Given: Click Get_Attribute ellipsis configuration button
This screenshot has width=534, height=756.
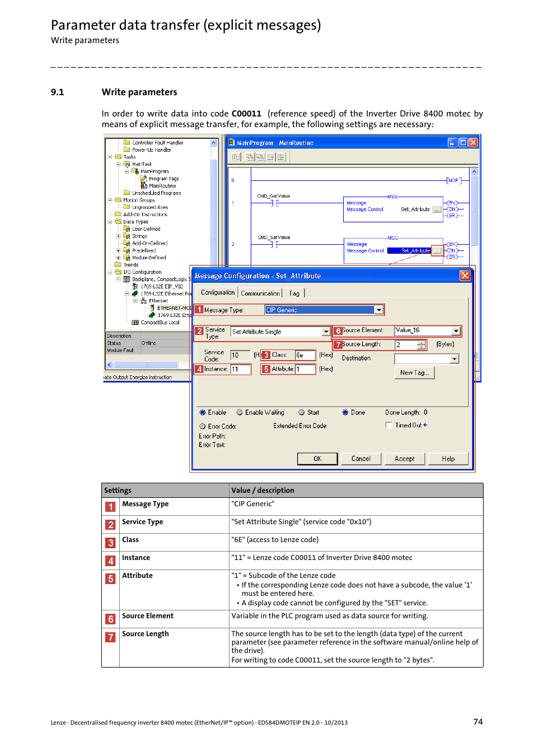Looking at the screenshot, I should 437,209.
